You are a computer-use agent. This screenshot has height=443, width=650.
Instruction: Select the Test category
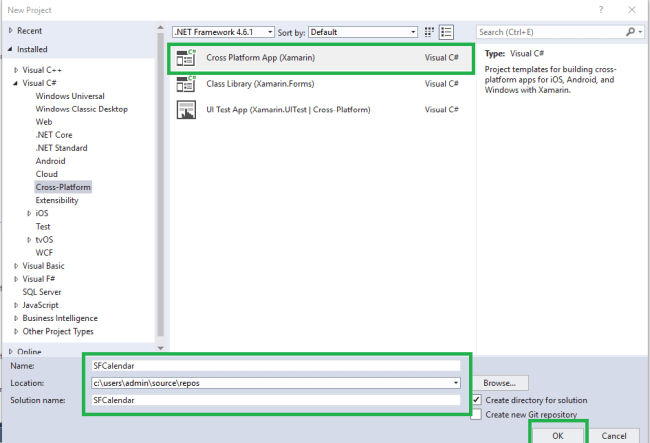coord(43,227)
